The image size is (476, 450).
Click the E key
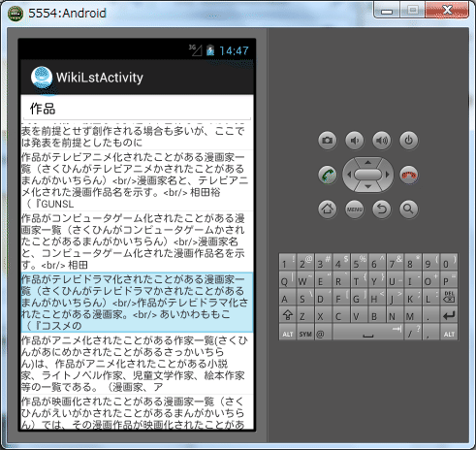(x=323, y=279)
